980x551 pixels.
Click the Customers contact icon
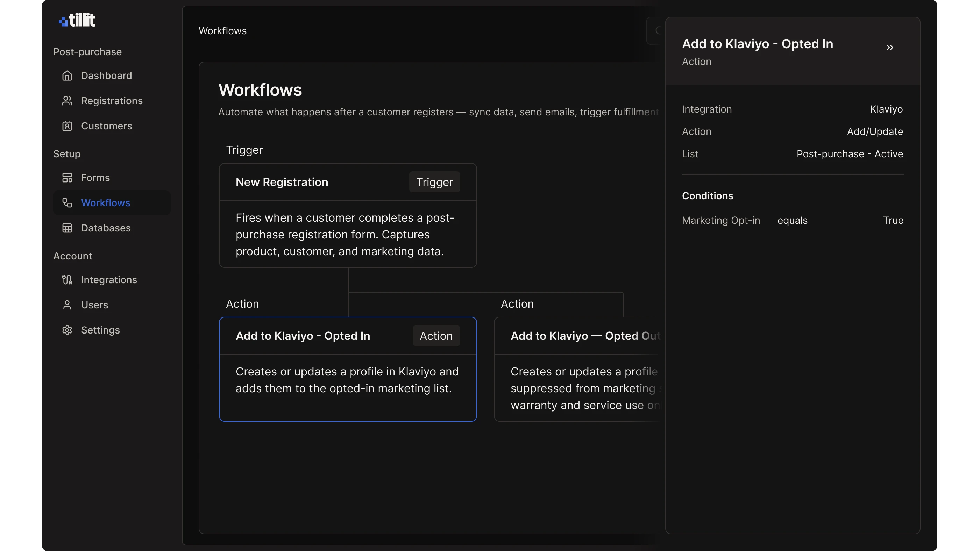click(67, 126)
